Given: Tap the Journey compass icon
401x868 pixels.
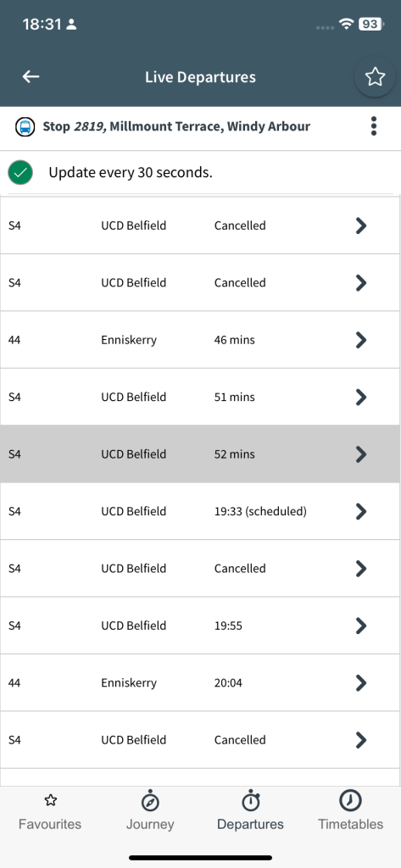Looking at the screenshot, I should click(150, 801).
